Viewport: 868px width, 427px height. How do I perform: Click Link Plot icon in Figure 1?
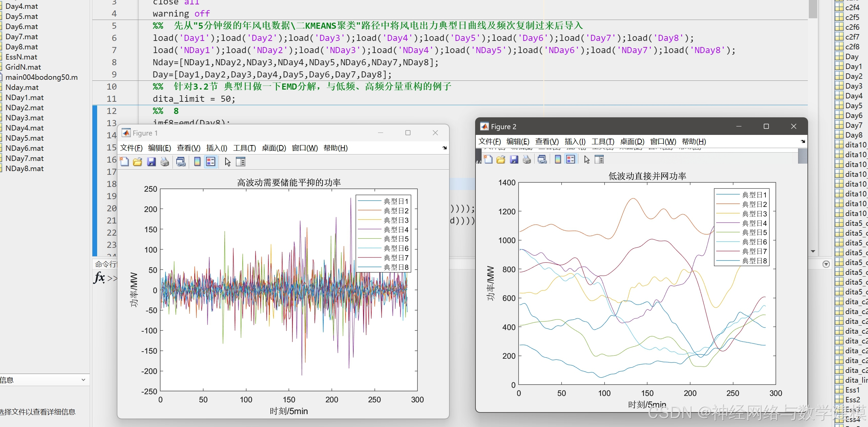tap(181, 162)
